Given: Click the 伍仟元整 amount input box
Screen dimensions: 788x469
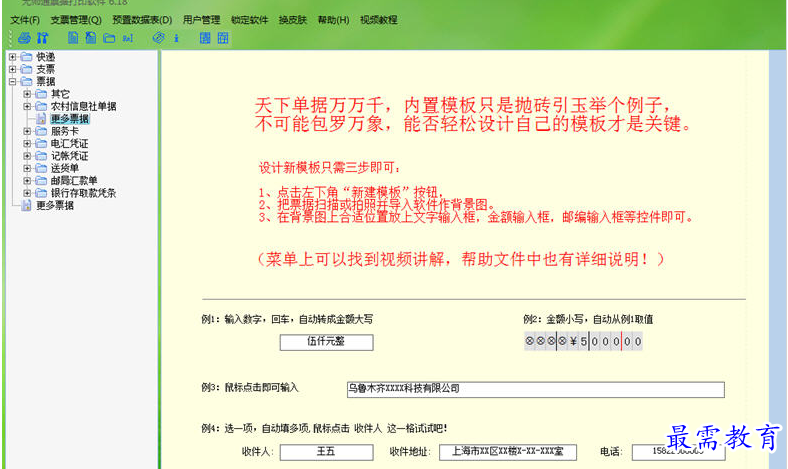Looking at the screenshot, I should (326, 342).
